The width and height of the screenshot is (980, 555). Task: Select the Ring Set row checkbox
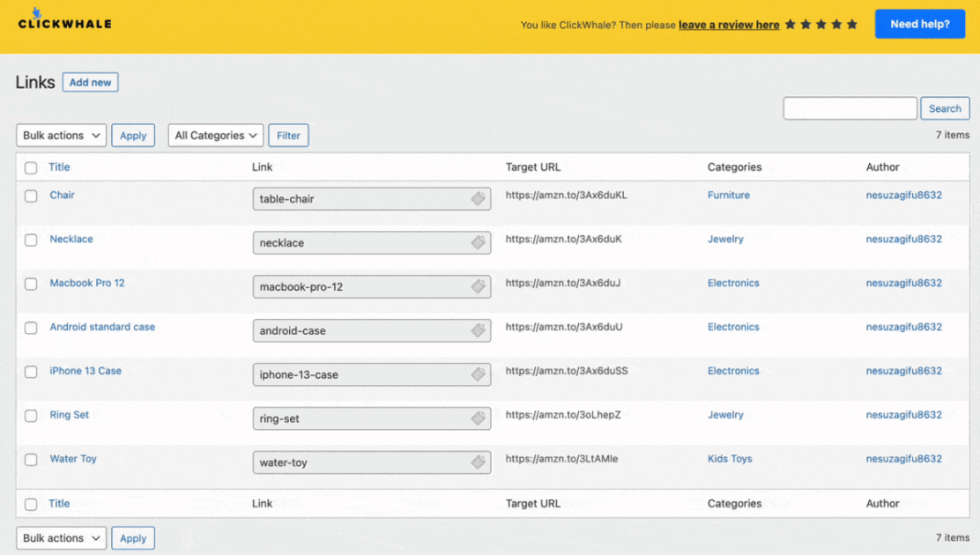(x=31, y=416)
